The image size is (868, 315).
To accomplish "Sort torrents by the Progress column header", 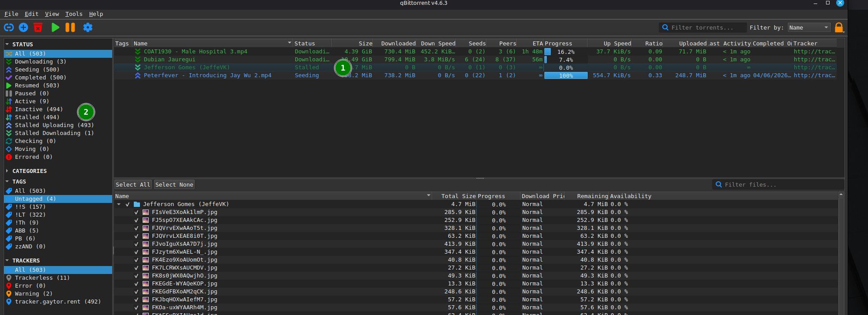I will click(565, 43).
